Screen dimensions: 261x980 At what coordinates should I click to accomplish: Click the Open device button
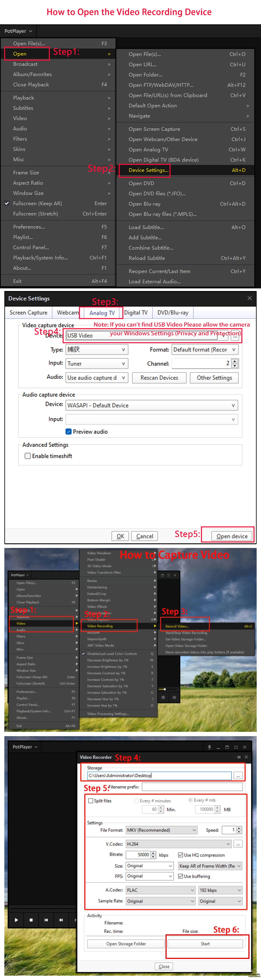click(232, 536)
